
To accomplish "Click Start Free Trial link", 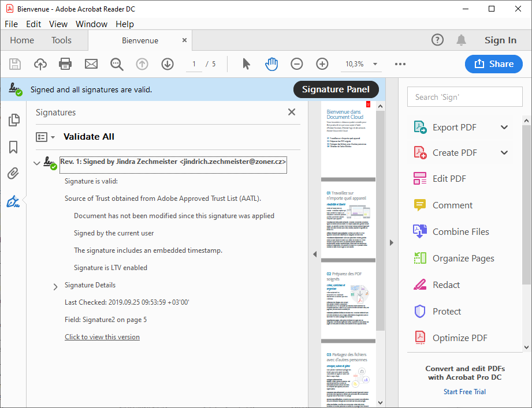I will [464, 392].
